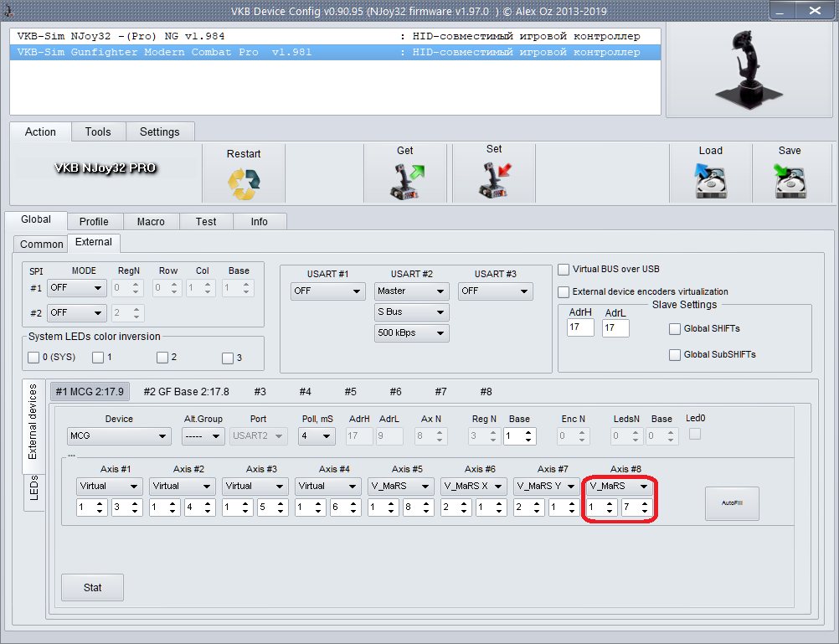The width and height of the screenshot is (839, 644).
Task: Check External device encoders virtualization
Action: point(564,292)
